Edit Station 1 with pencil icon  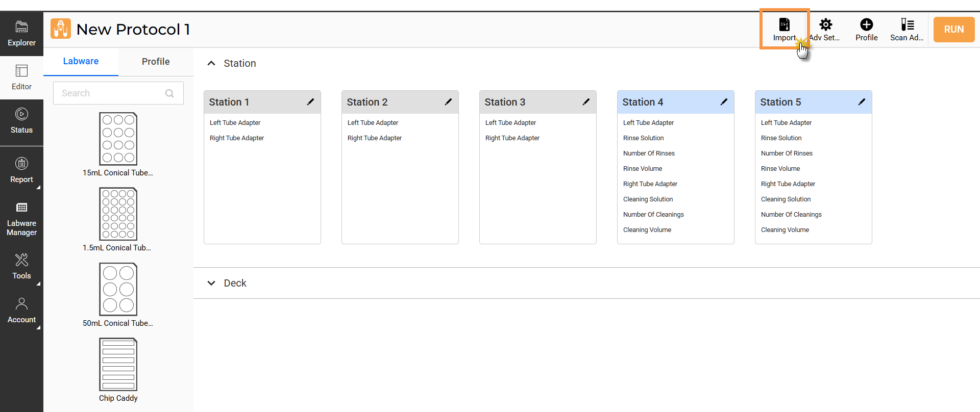(310, 102)
